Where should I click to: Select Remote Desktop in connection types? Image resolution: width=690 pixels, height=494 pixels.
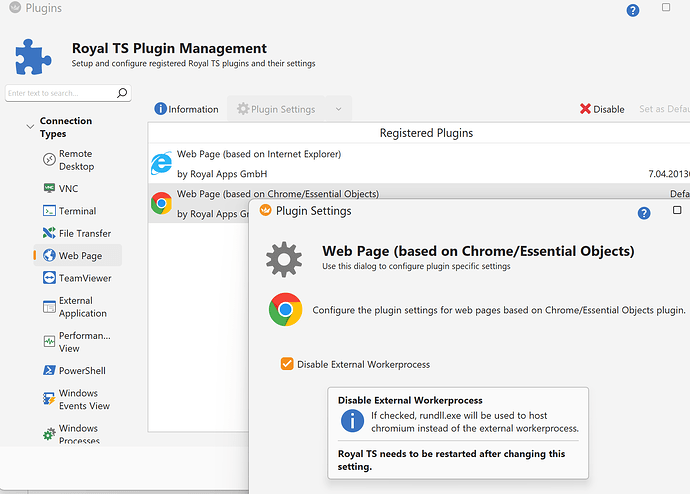point(77,160)
